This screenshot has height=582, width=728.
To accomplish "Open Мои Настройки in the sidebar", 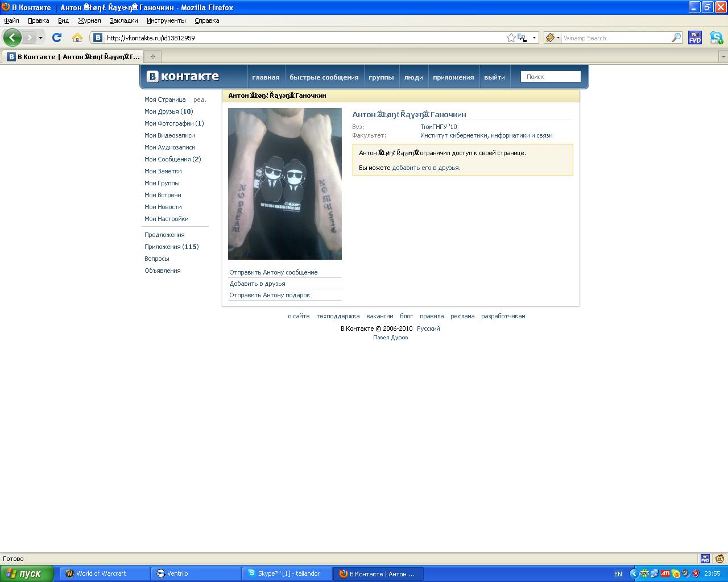I will pyautogui.click(x=167, y=219).
